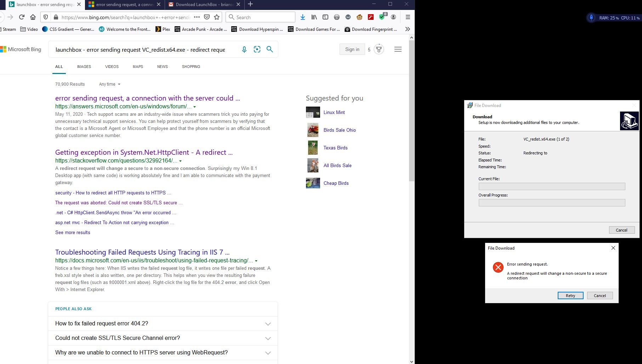Screen dimensions: 642x364
Task: Expand stackoverflow.com URL dropdown arrow
Action: [x=180, y=161]
